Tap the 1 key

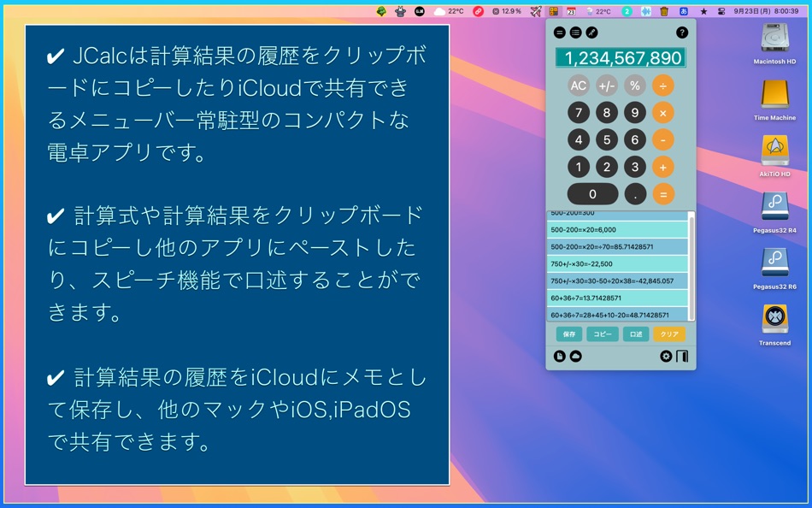(579, 167)
